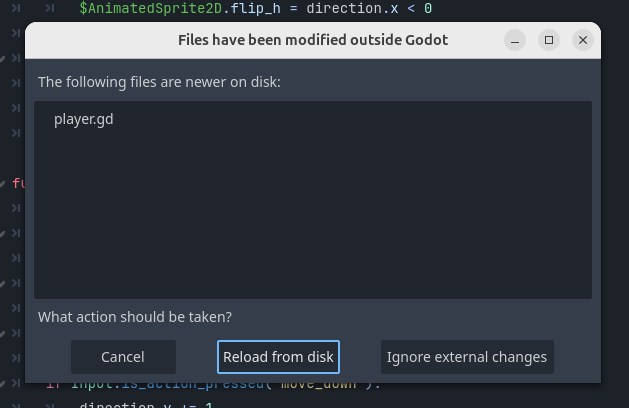Image resolution: width=629 pixels, height=408 pixels.
Task: Choose Ignore external changes
Action: pos(467,357)
